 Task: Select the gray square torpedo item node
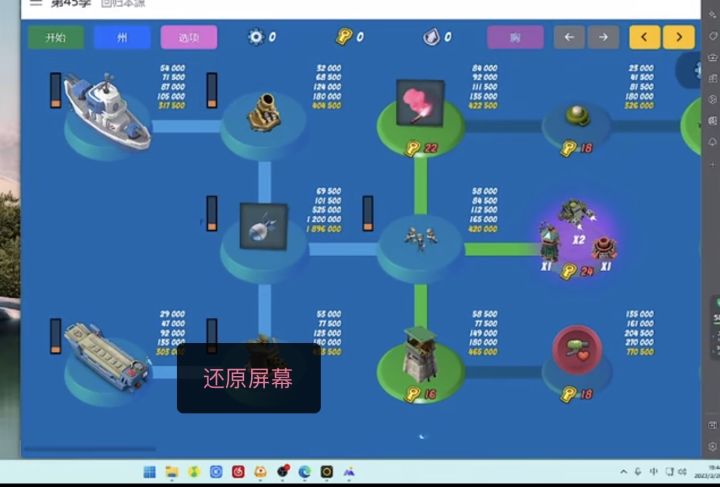click(x=264, y=227)
